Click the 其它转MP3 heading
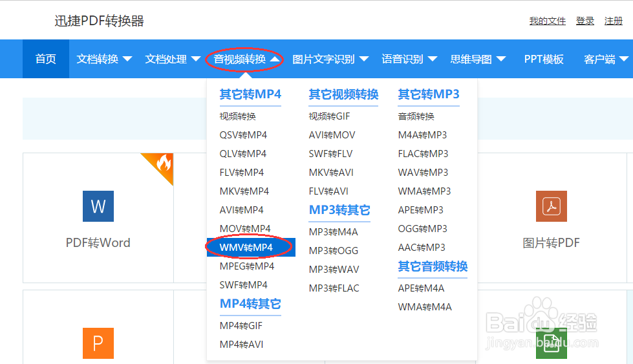Image resolution: width=633 pixels, height=364 pixels. point(429,94)
